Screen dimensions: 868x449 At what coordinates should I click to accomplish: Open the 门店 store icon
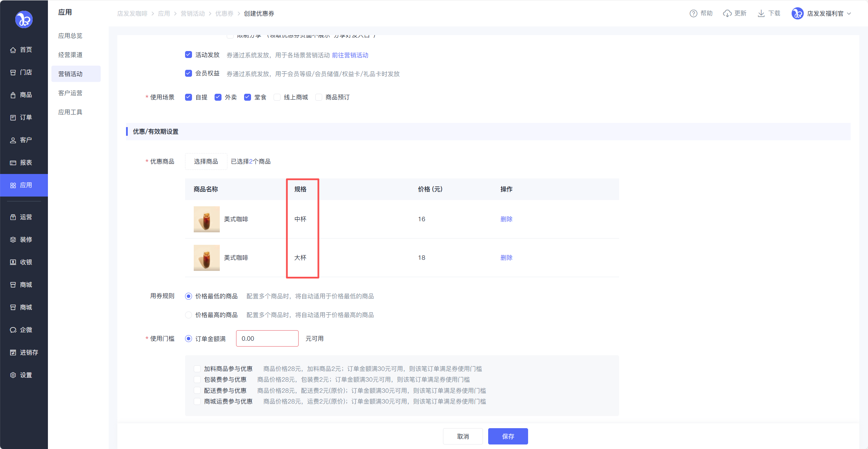(x=13, y=73)
